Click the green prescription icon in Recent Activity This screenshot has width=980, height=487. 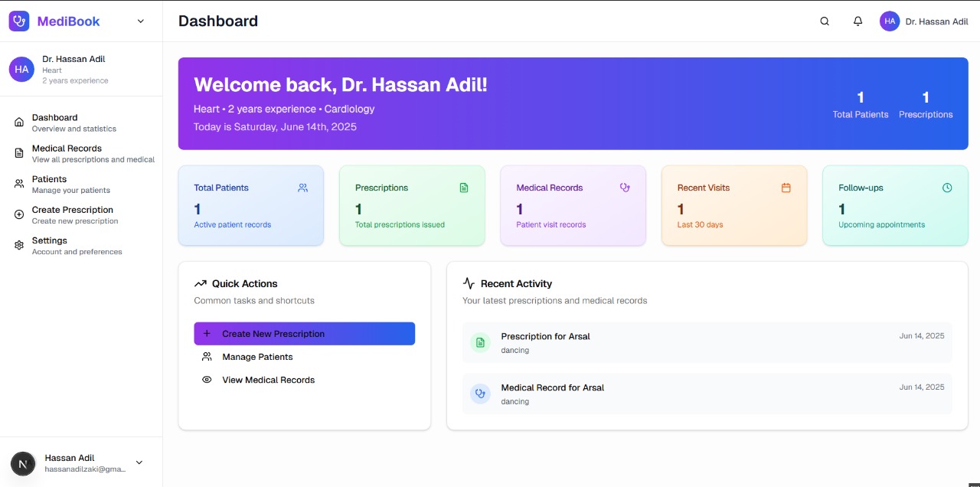click(x=480, y=343)
